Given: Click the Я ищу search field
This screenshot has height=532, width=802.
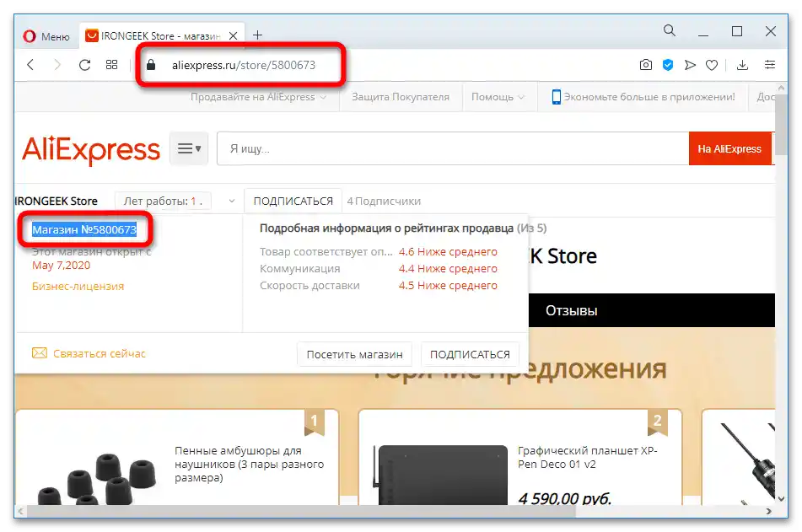Looking at the screenshot, I should 453,148.
